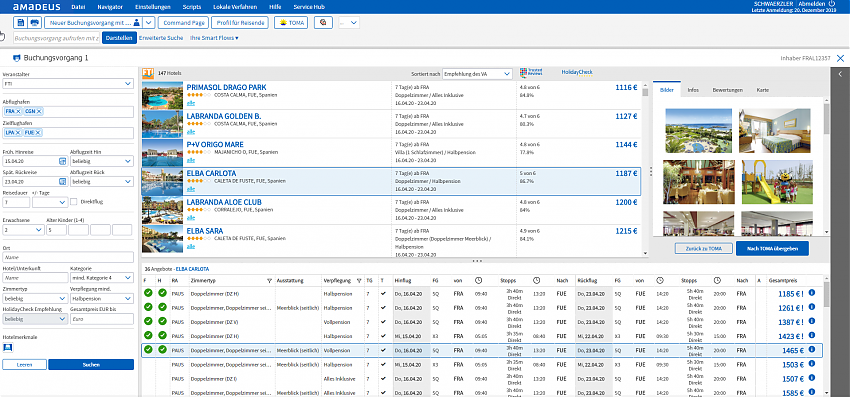The width and height of the screenshot is (850, 397).
Task: Click the Darstellen button
Action: (x=119, y=38)
